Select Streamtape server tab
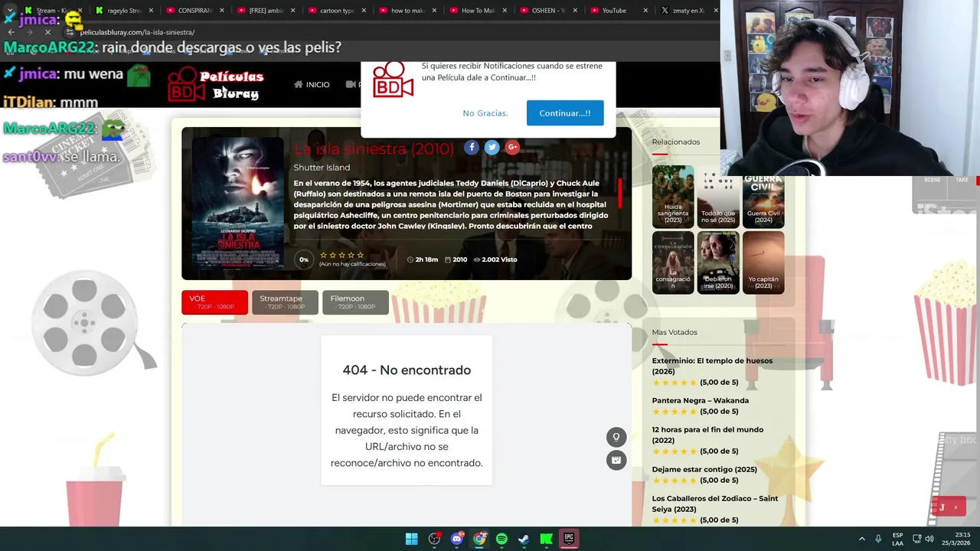The width and height of the screenshot is (980, 551). tap(285, 302)
